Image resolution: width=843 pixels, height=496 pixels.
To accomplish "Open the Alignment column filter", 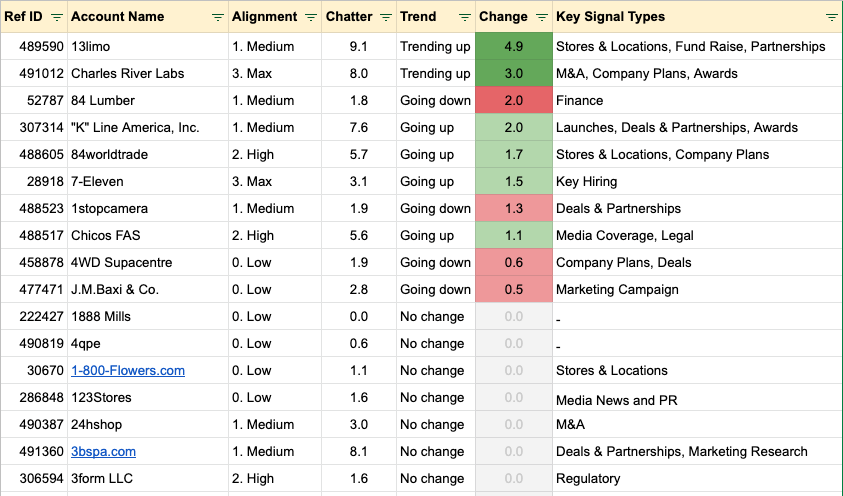I will point(311,17).
